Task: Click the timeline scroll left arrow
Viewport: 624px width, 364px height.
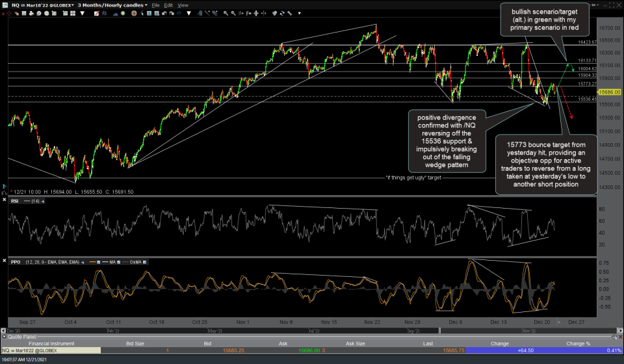Action: pos(3,331)
